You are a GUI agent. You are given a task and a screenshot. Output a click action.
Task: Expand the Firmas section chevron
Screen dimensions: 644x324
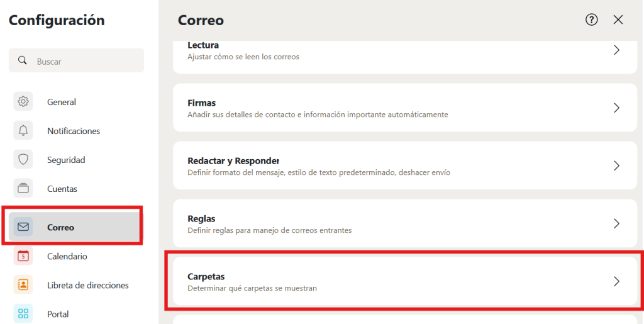[x=616, y=108]
